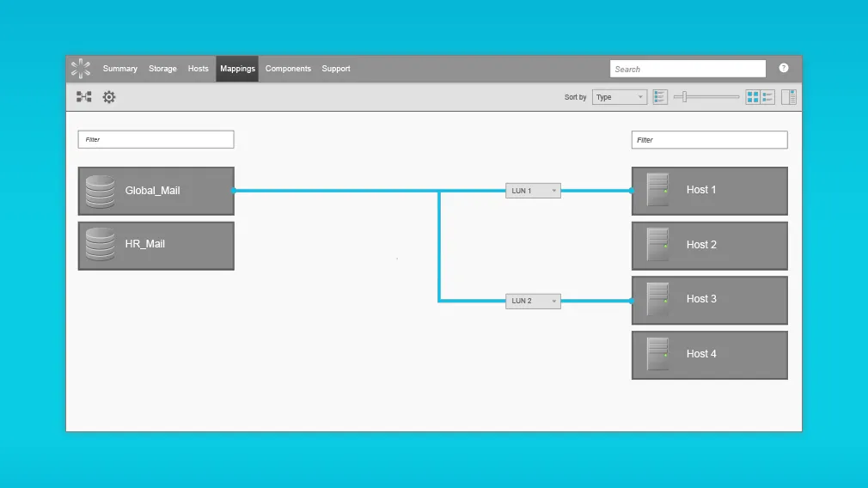Screen dimensions: 868x488
Task: Click the Host 3 server icon
Action: click(657, 299)
